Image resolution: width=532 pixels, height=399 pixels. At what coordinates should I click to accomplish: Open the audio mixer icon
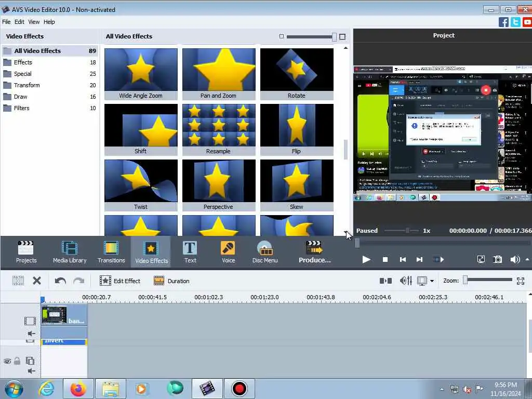pyautogui.click(x=406, y=281)
